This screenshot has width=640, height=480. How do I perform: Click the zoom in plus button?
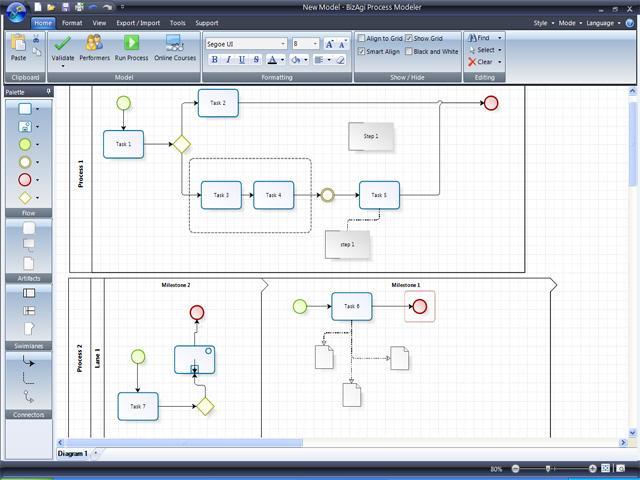click(592, 469)
